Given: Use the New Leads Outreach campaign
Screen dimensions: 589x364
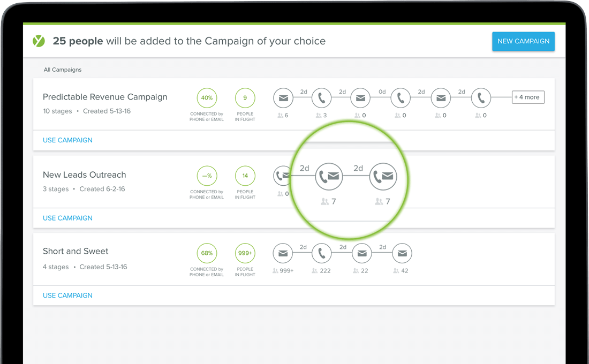Looking at the screenshot, I should coord(67,218).
